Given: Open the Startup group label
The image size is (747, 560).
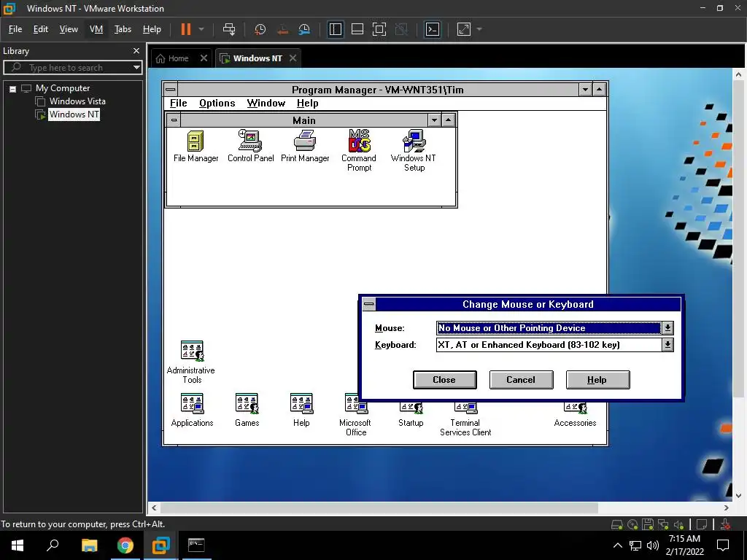Looking at the screenshot, I should [x=411, y=423].
